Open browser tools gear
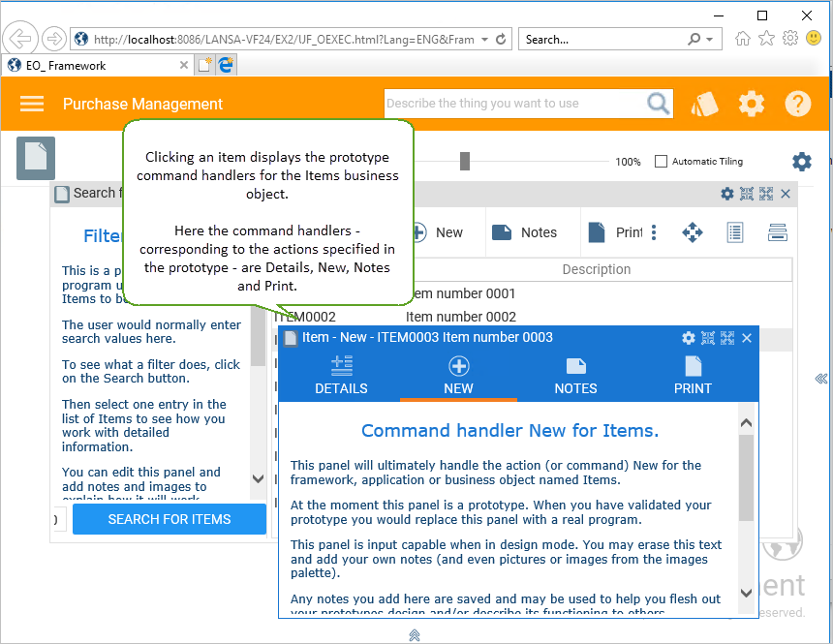This screenshot has width=833, height=644. pos(790,39)
